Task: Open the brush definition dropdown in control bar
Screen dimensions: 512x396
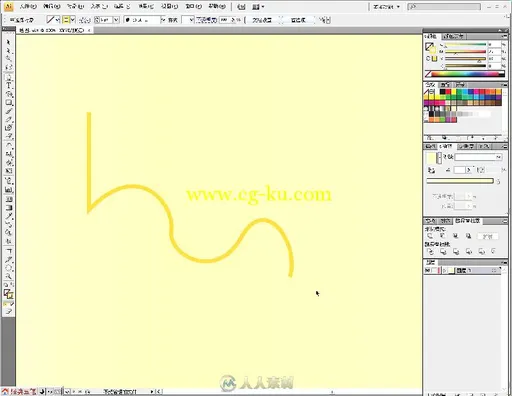Action: click(x=163, y=20)
